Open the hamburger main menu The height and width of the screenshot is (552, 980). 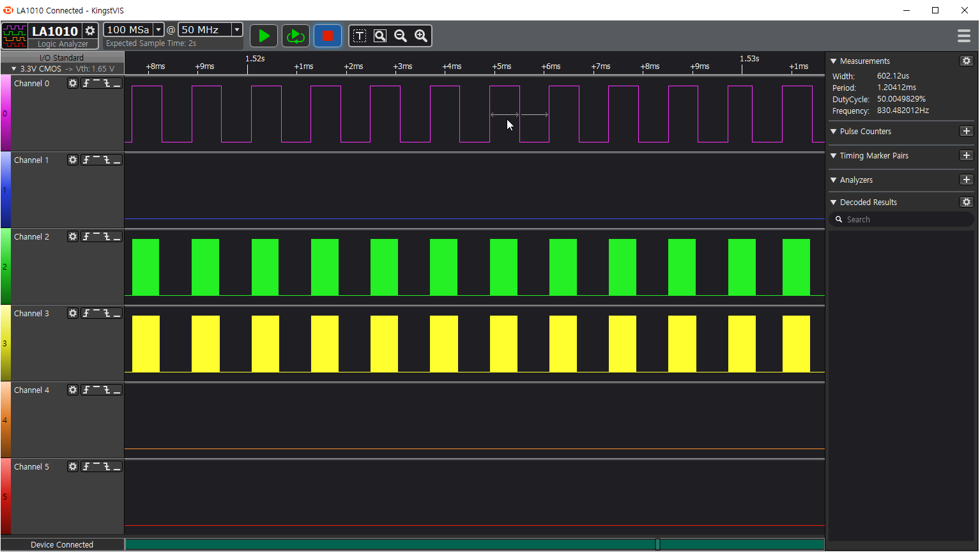pos(964,36)
